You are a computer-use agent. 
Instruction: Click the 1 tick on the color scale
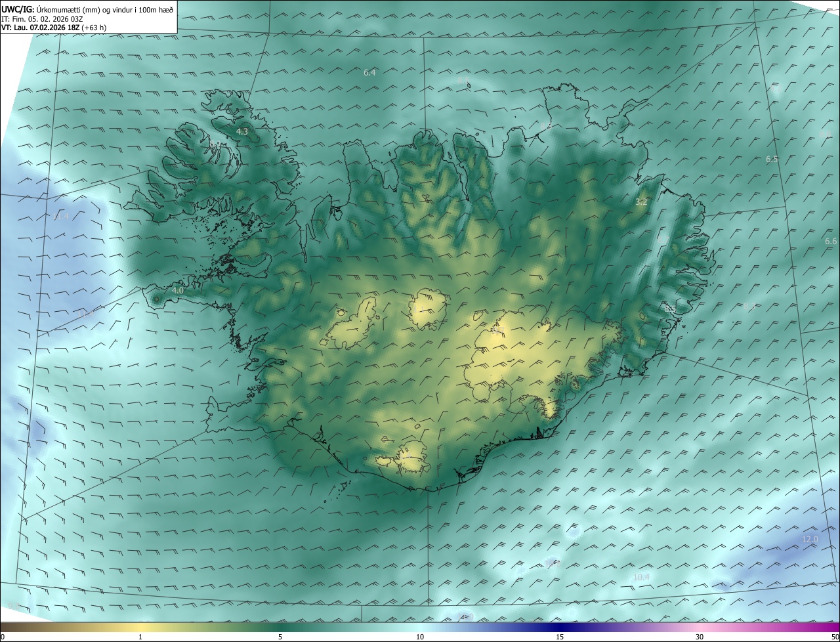(140, 637)
